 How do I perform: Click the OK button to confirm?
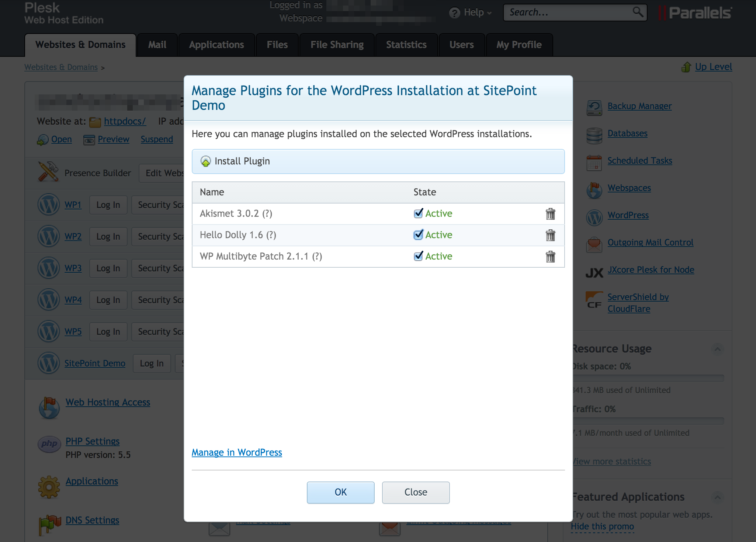pos(340,492)
